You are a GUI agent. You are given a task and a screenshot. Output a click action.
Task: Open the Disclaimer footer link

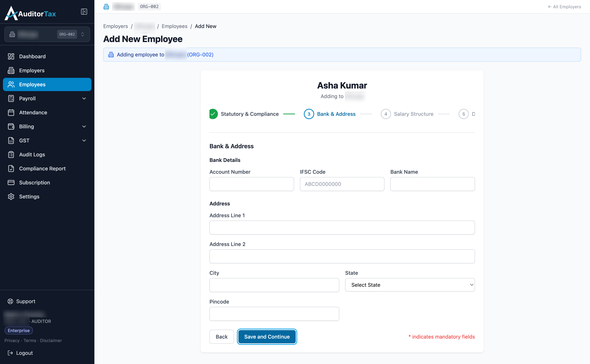pyautogui.click(x=51, y=340)
